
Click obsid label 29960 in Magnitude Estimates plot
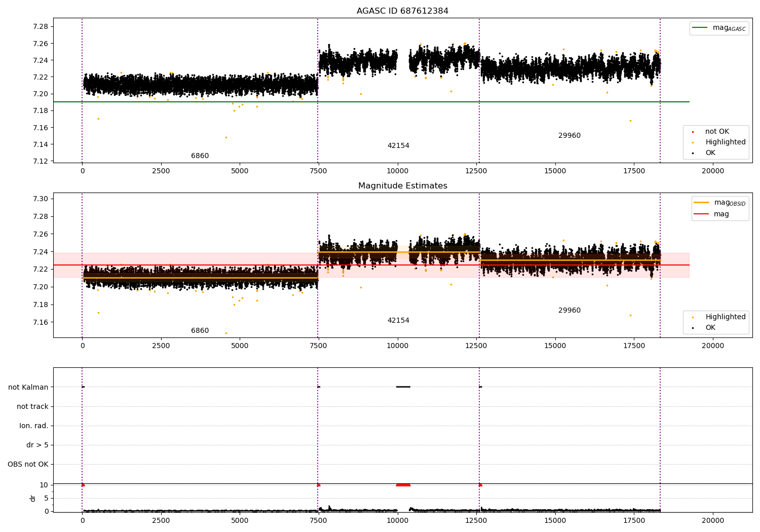(569, 311)
